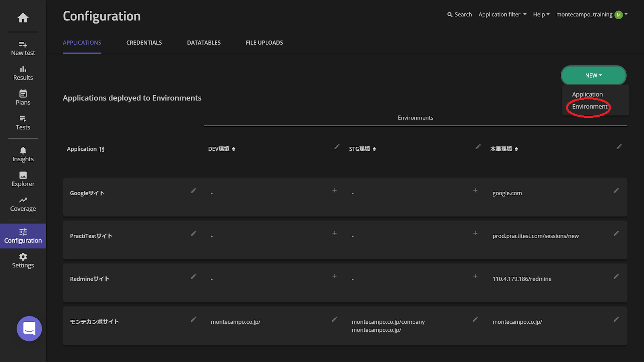Open the Application filter dropdown
Viewport: 644px width, 362px height.
coord(502,14)
